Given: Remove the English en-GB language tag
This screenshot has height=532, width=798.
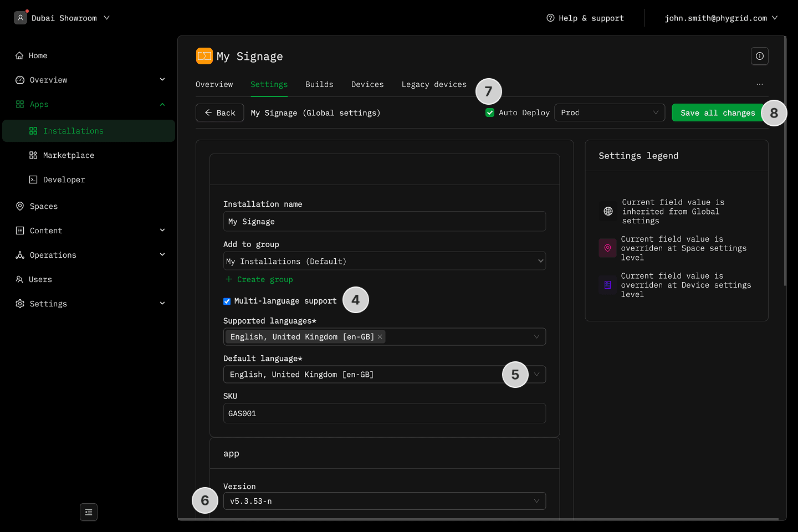Looking at the screenshot, I should tap(380, 337).
